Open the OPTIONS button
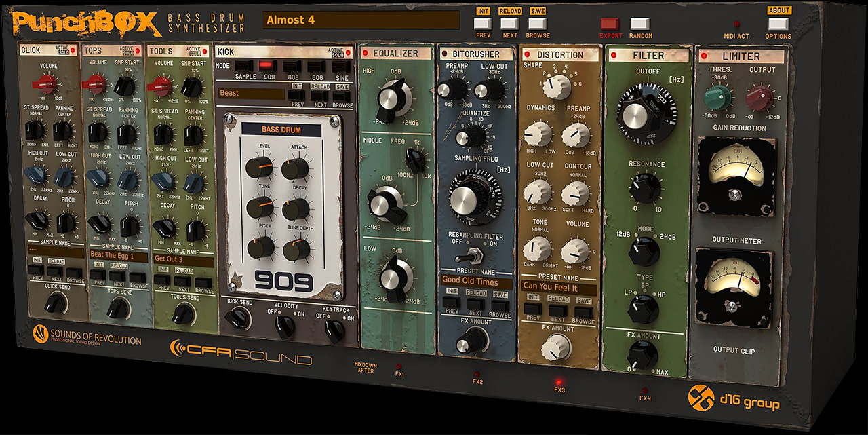The height and width of the screenshot is (435, 868). [x=778, y=24]
